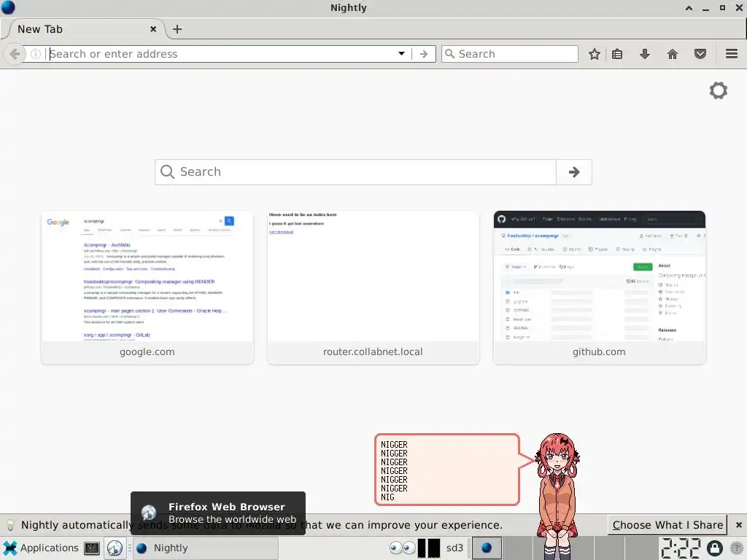Click the Nightly globe icon in title bar
The height and width of the screenshot is (560, 747).
8,7
